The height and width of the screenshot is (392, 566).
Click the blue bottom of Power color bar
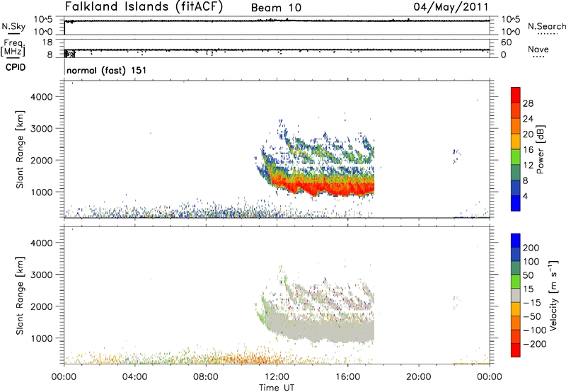[516, 203]
